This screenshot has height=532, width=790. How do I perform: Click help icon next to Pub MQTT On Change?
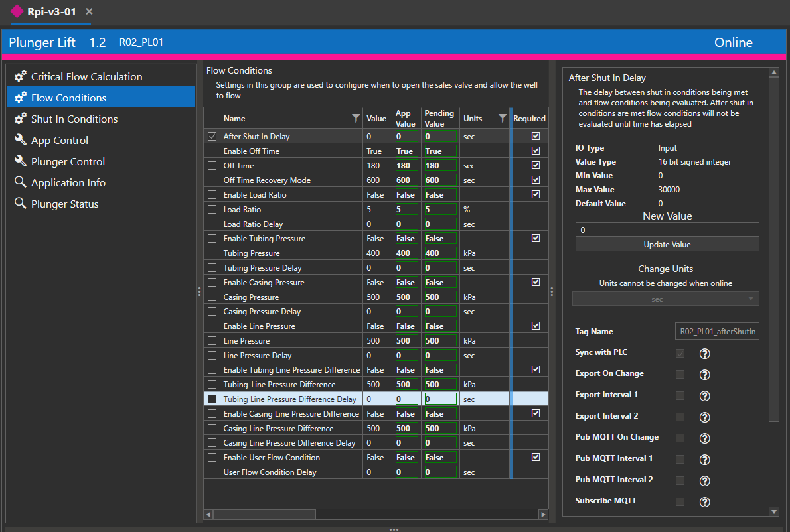705,438
